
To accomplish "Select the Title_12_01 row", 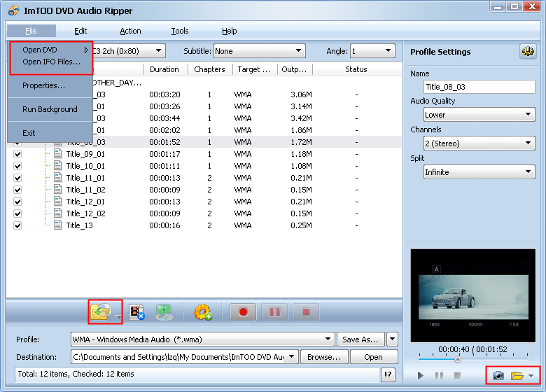I will click(x=204, y=202).
